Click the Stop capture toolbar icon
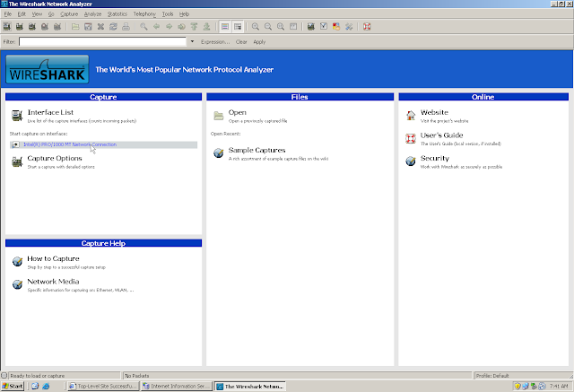574x392 pixels. click(x=45, y=27)
